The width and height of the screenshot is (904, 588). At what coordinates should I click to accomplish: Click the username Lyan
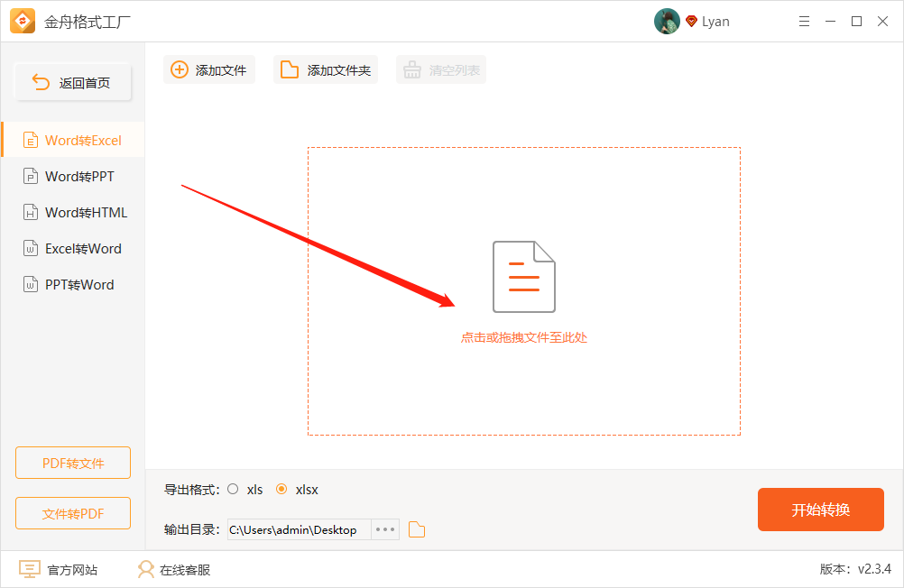click(715, 22)
